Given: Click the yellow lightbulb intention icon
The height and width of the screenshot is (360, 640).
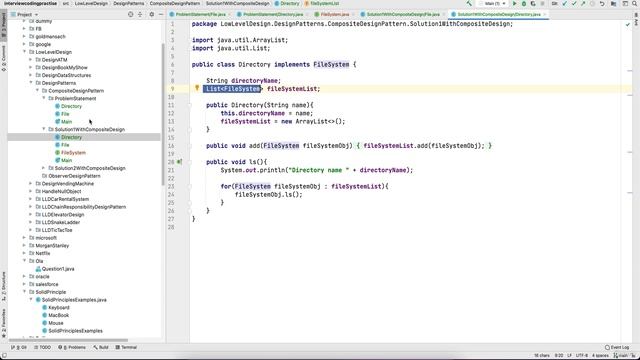Looking at the screenshot, I should click(197, 88).
